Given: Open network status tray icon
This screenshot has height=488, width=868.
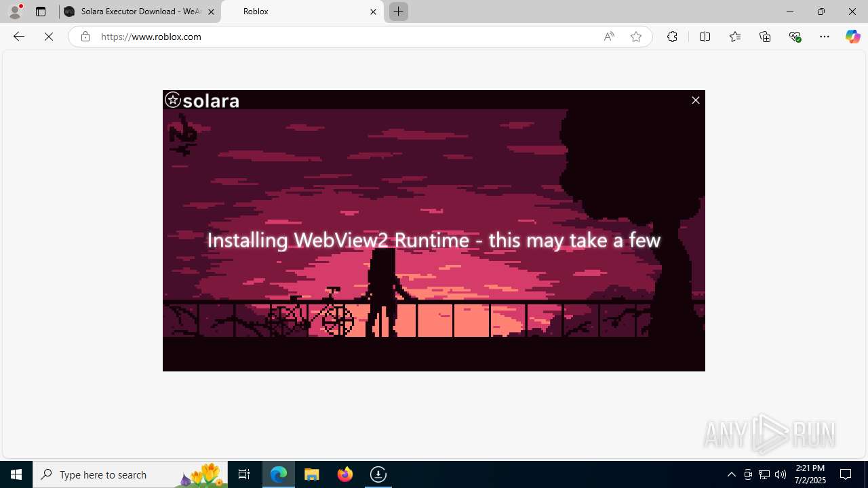Looking at the screenshot, I should click(x=764, y=474).
